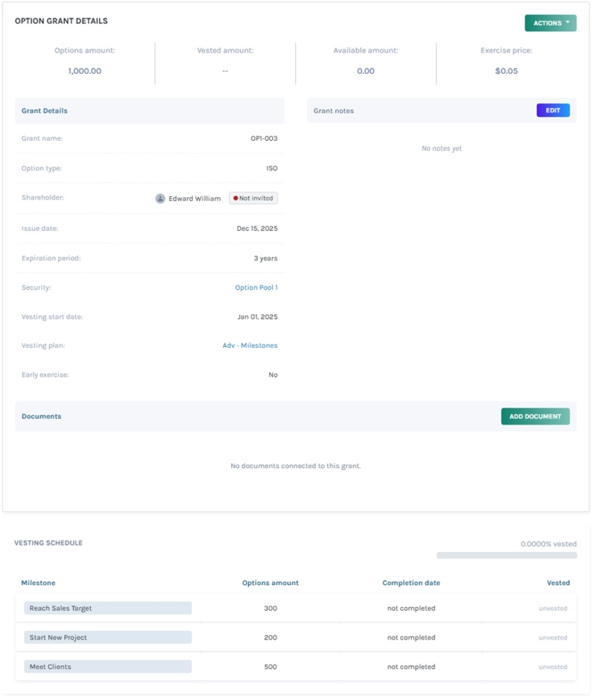The width and height of the screenshot is (593, 700).
Task: Click the ADD DOCUMENT button
Action: click(535, 416)
